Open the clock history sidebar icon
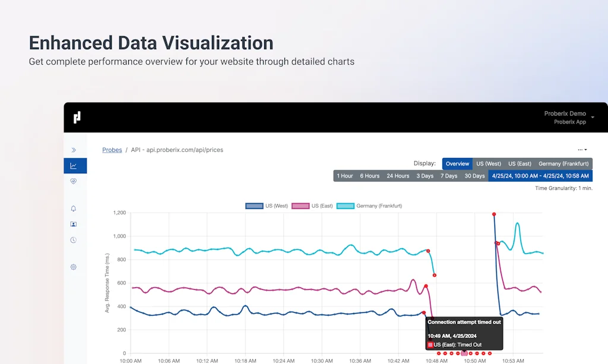The height and width of the screenshot is (364, 608). coord(74,240)
